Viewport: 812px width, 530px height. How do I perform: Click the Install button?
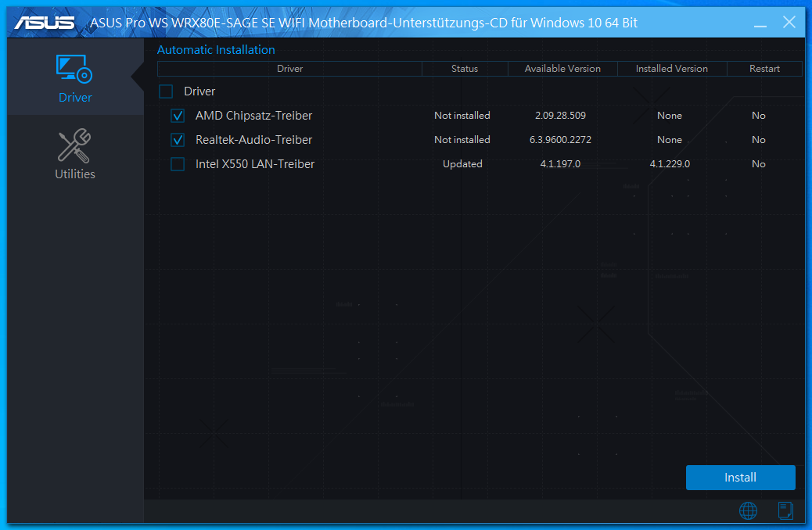[741, 477]
